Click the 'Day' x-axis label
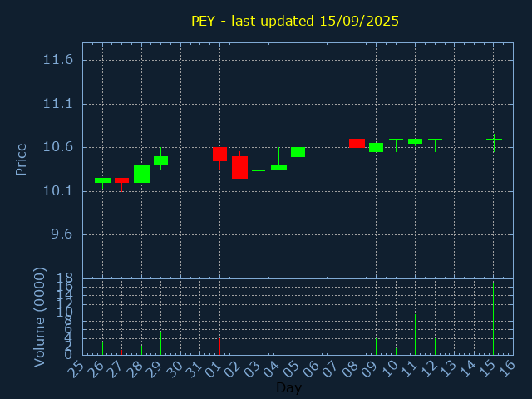Viewport: 532px width, 399px height. 288,387
